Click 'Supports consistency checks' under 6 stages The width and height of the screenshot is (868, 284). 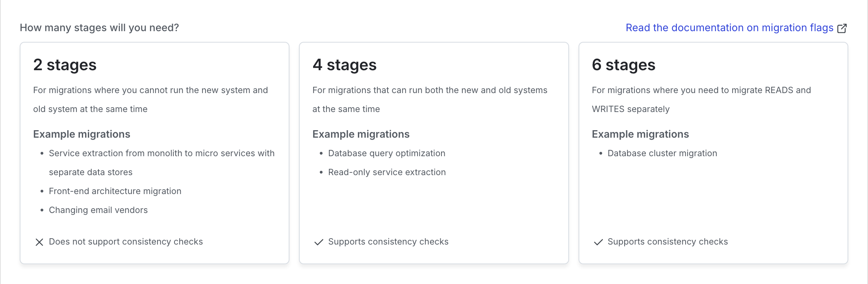pos(668,241)
